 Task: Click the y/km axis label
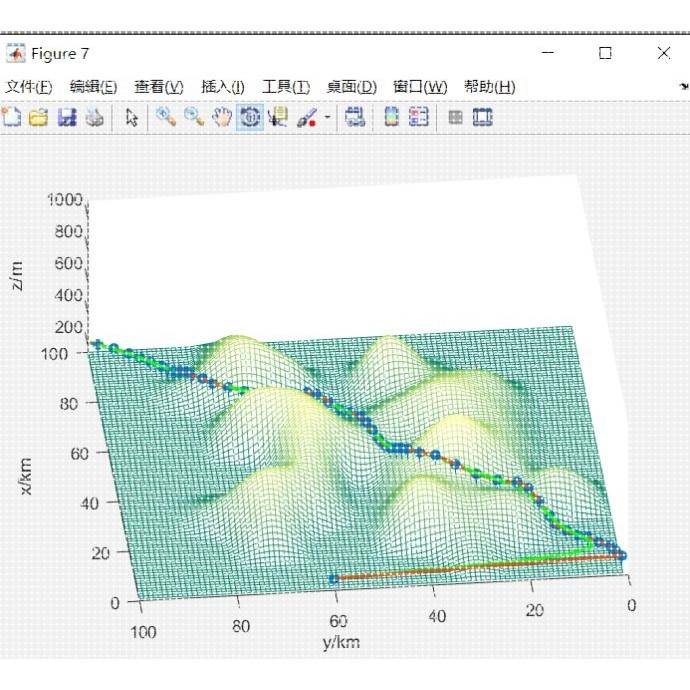point(341,642)
